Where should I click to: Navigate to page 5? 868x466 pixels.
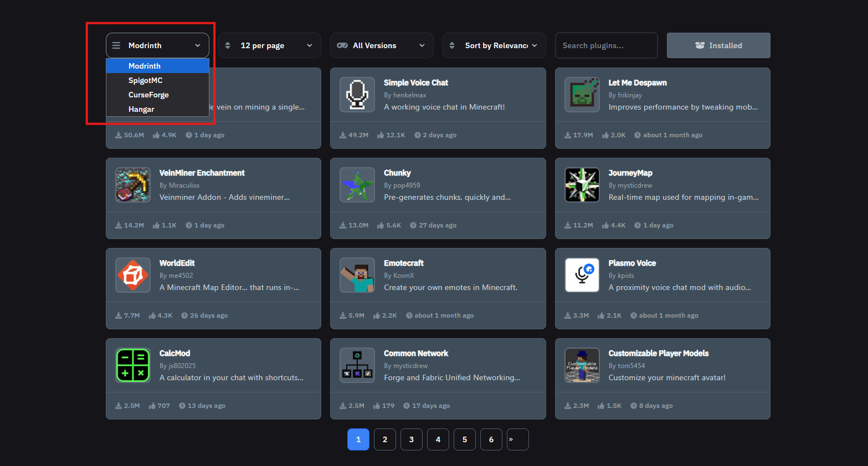465,439
